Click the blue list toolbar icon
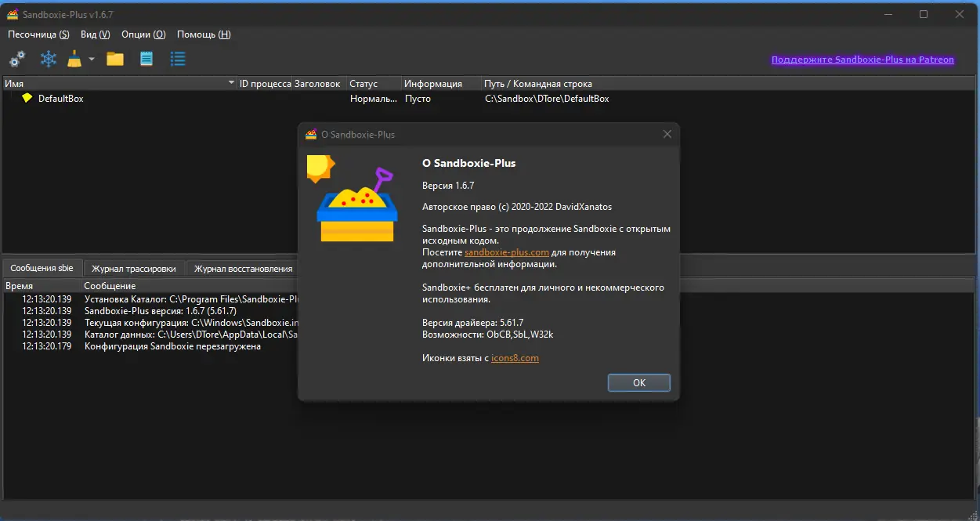Viewport: 980px width, 521px height. click(x=178, y=59)
